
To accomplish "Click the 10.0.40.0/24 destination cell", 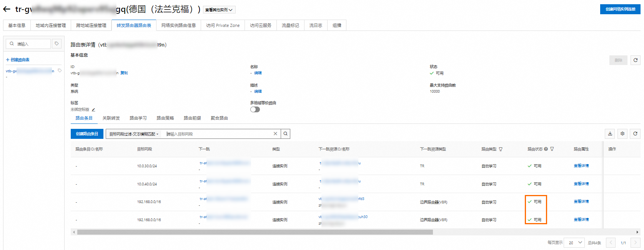I will coord(147,184).
